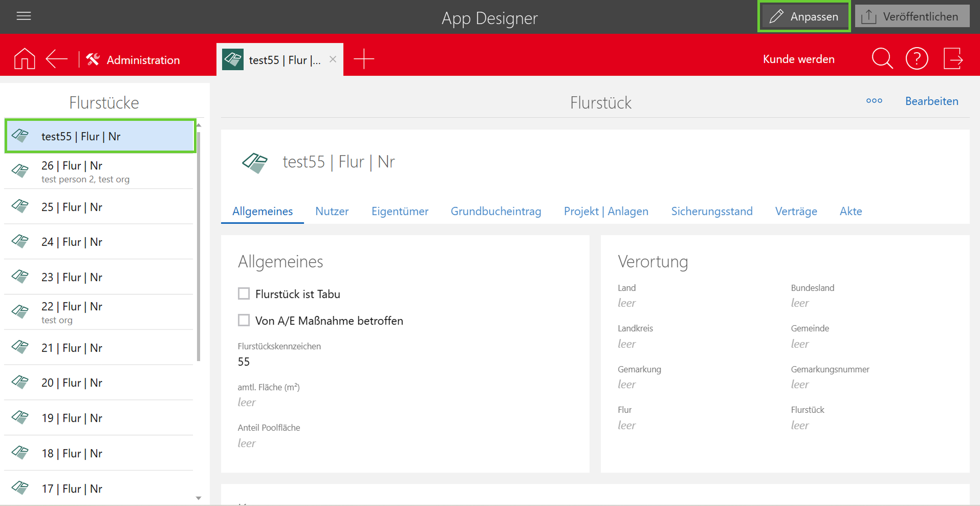980x506 pixels.
Task: Open the search magnifier icon
Action: pos(882,58)
